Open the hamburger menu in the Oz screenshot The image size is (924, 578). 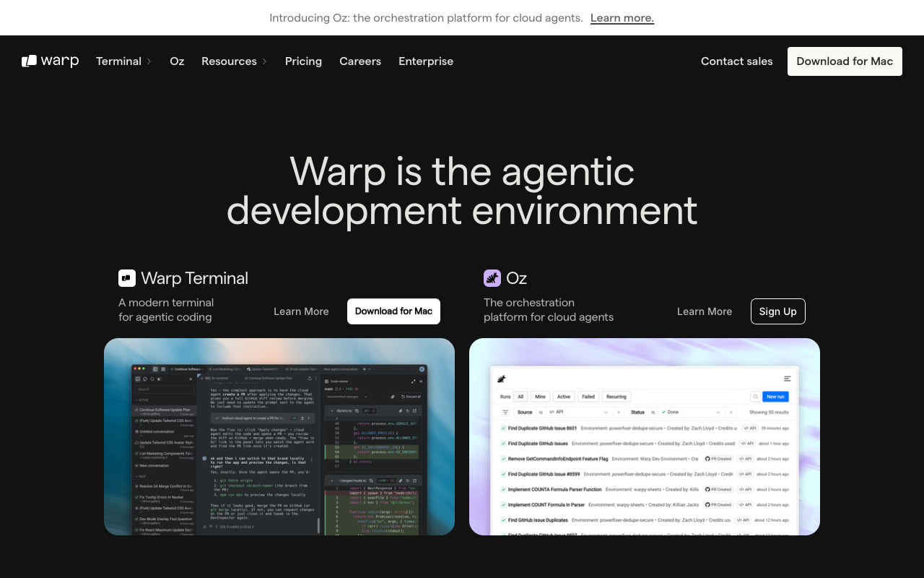point(787,379)
